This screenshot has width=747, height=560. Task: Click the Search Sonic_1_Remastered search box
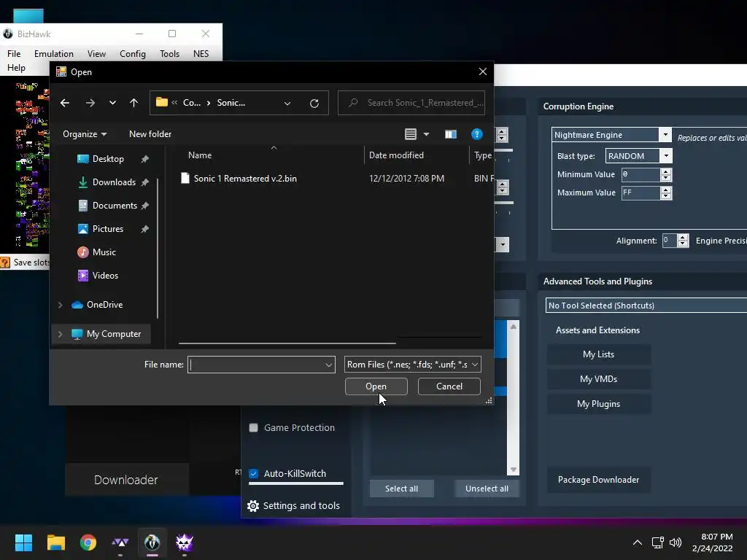click(x=411, y=103)
